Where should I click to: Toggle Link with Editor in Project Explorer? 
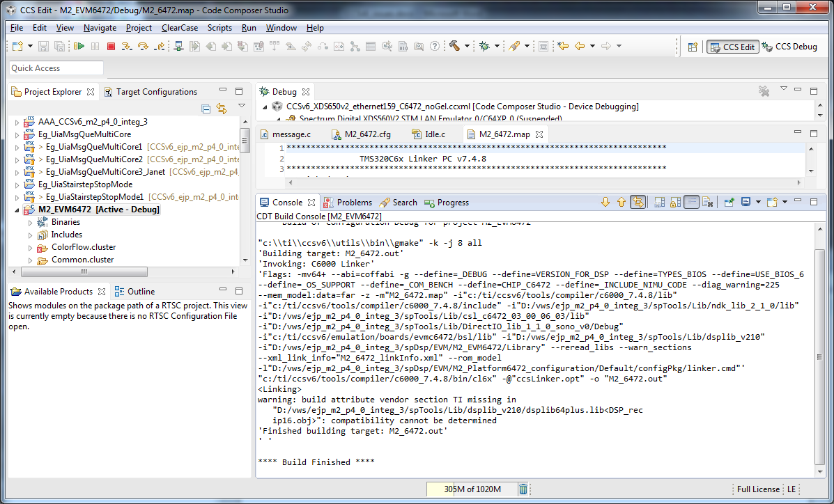222,109
